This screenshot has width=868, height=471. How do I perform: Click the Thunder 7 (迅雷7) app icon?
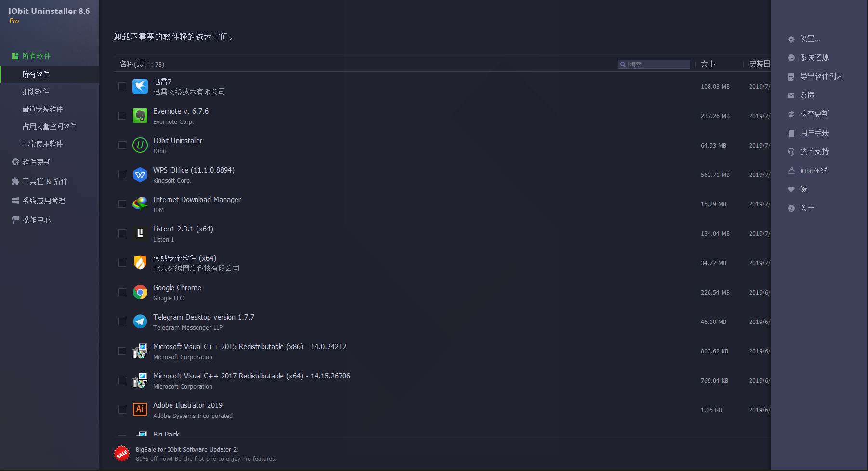[140, 86]
